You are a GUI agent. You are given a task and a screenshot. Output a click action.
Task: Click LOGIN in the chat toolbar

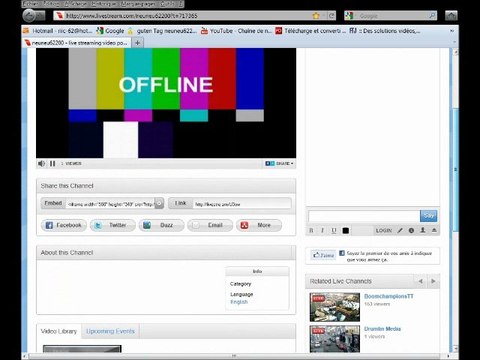click(384, 230)
